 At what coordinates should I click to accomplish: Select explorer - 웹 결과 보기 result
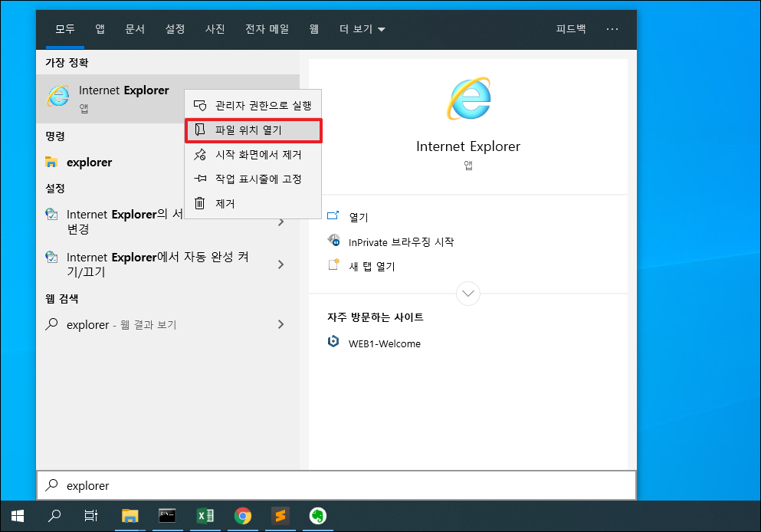click(167, 324)
